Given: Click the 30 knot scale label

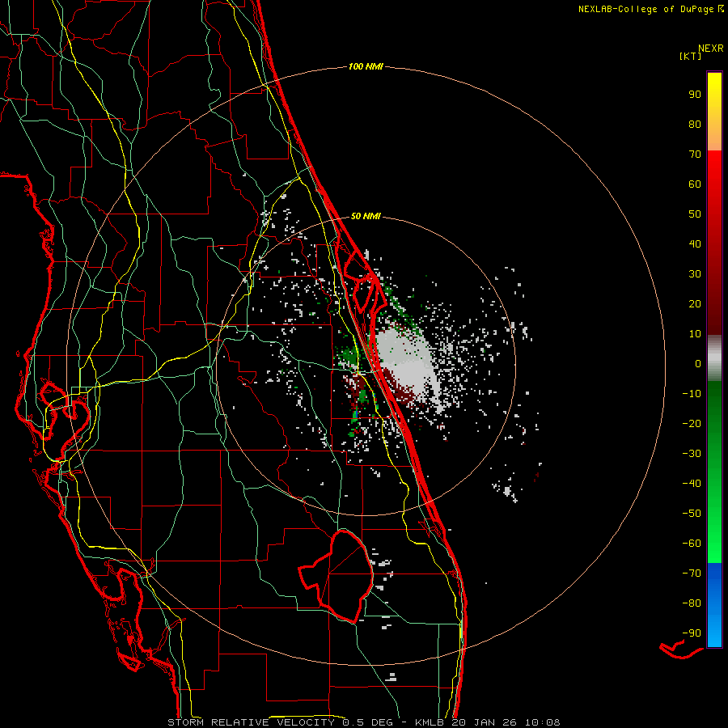Looking at the screenshot, I should 695,274.
